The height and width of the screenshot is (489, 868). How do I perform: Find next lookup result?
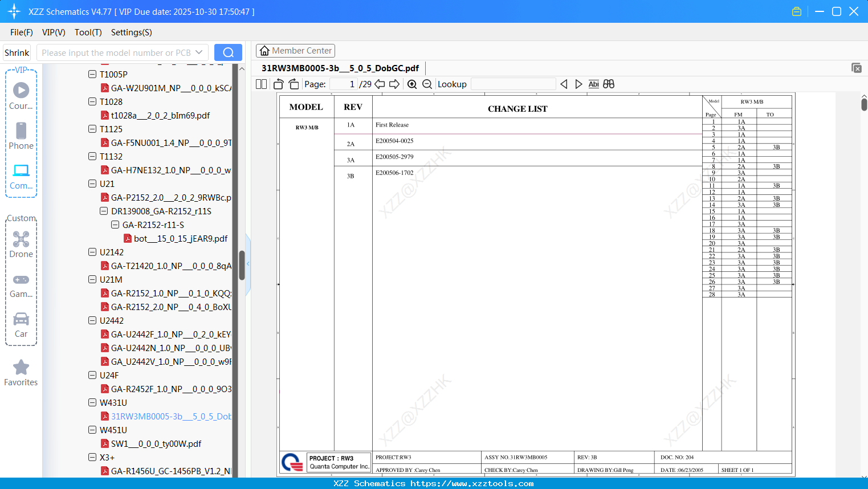click(578, 84)
